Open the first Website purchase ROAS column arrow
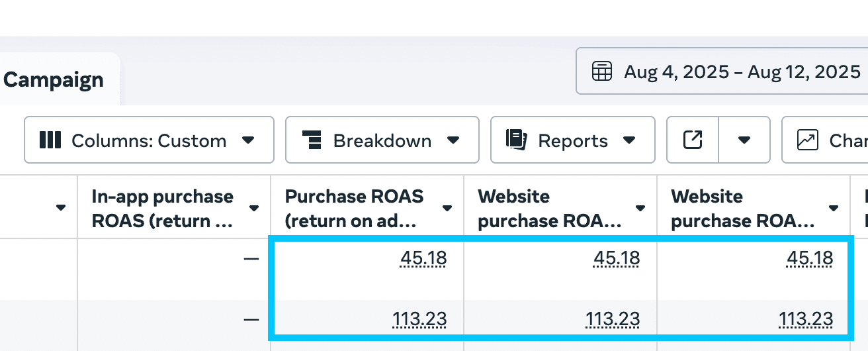This screenshot has height=351, width=868. (x=640, y=209)
